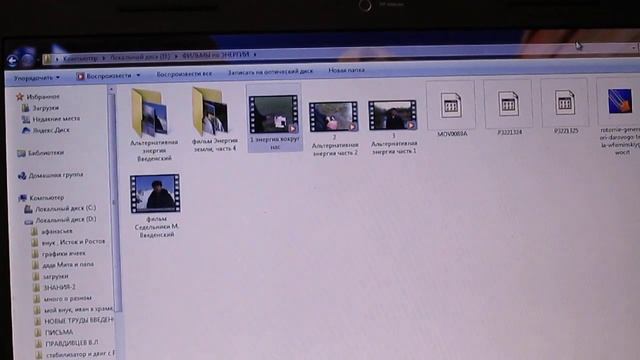640x360 pixels.
Task: Select the P3221324 file icon
Action: [508, 104]
